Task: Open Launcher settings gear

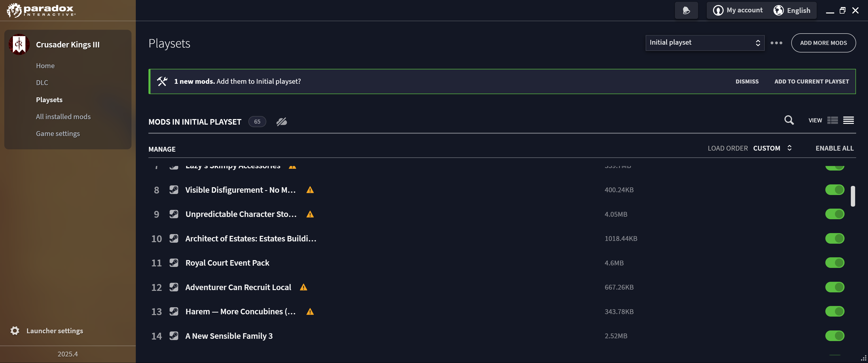Action: pos(15,331)
